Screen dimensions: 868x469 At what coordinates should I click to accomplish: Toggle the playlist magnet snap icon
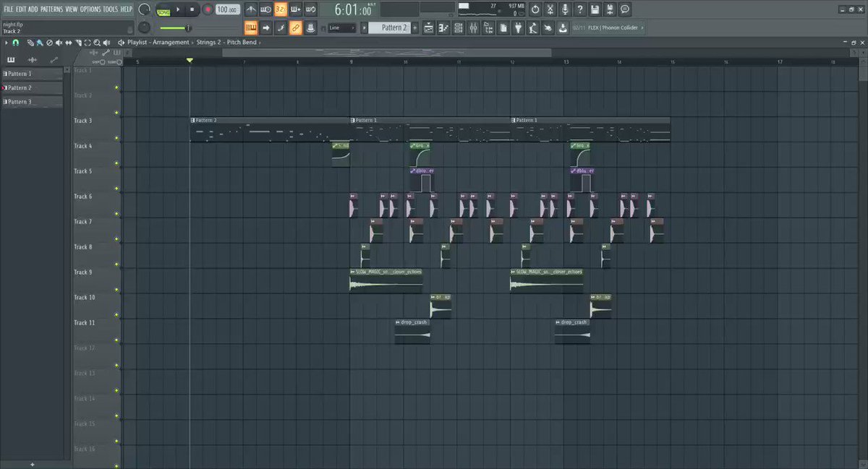coord(15,43)
